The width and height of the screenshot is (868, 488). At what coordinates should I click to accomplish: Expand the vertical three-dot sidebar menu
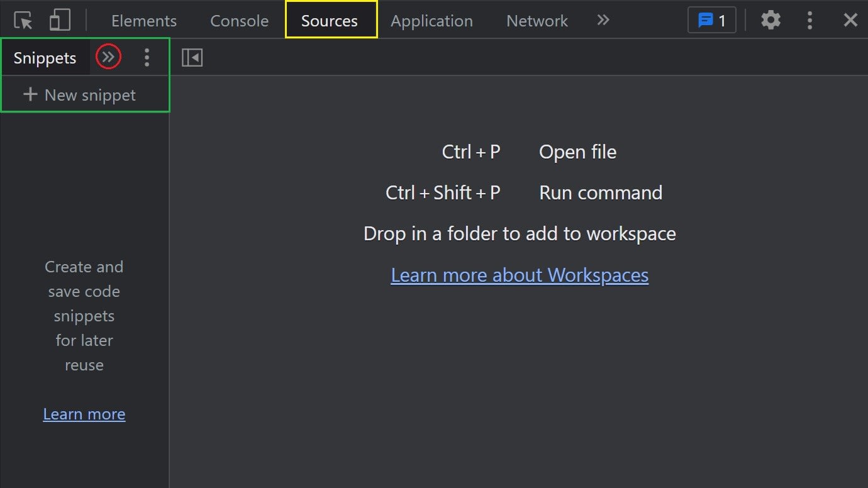147,57
